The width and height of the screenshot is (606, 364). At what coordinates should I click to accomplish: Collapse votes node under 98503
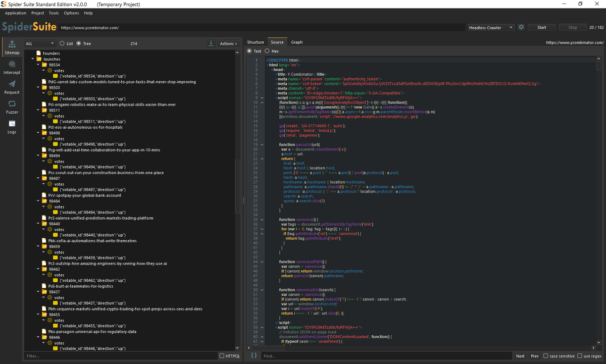pos(44,93)
